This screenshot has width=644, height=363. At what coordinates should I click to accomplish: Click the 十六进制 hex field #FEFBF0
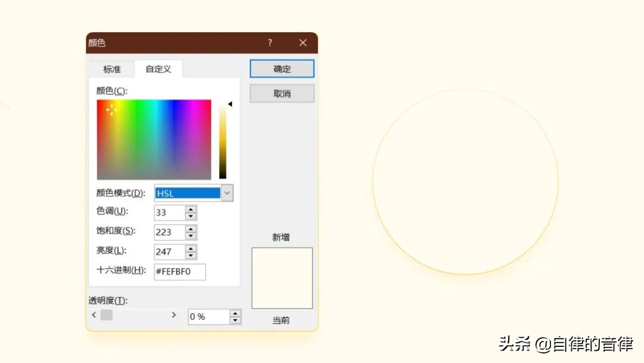click(180, 272)
